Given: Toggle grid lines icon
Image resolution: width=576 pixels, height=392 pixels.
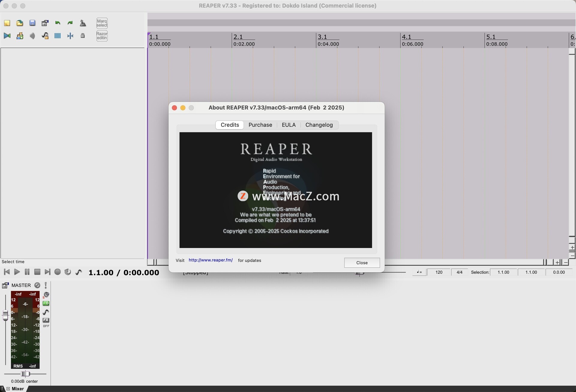Looking at the screenshot, I should (58, 36).
